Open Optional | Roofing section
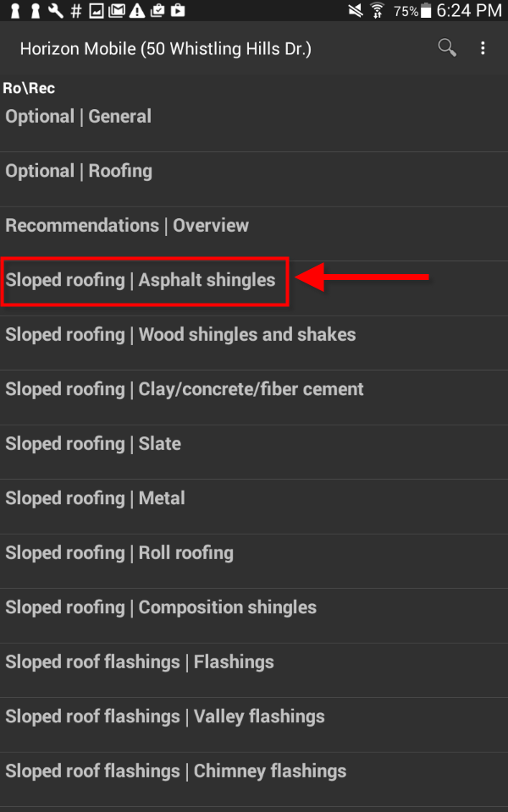Image resolution: width=508 pixels, height=812 pixels. (x=79, y=171)
